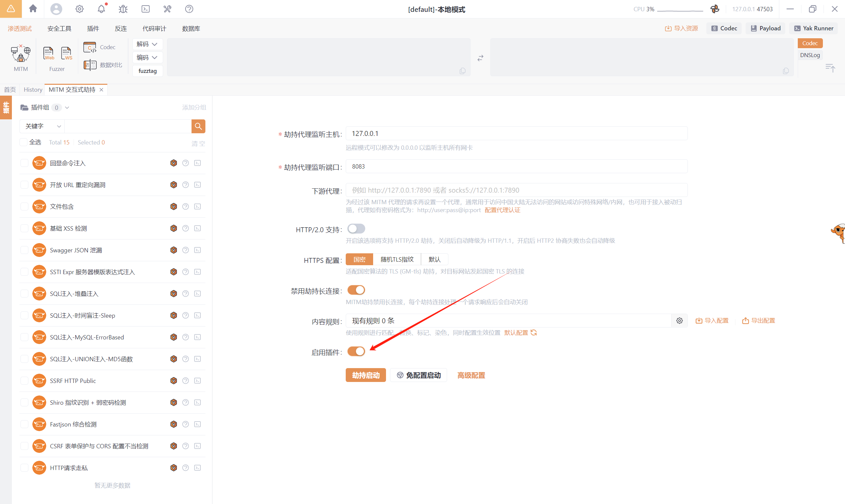Open content rules settings gear
Viewport: 845px width, 504px height.
click(679, 321)
